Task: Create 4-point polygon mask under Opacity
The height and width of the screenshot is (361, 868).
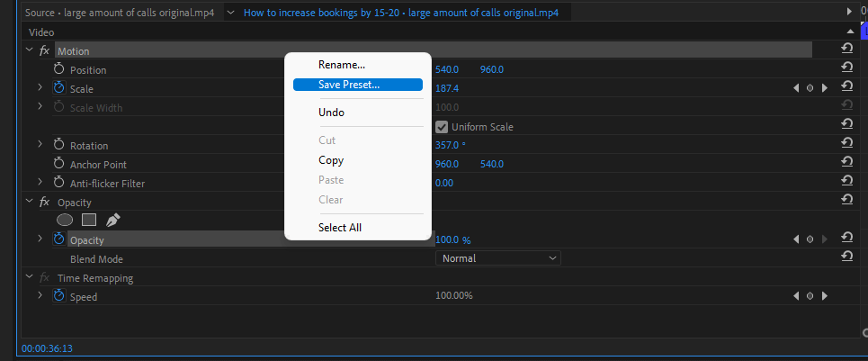Action: [89, 221]
